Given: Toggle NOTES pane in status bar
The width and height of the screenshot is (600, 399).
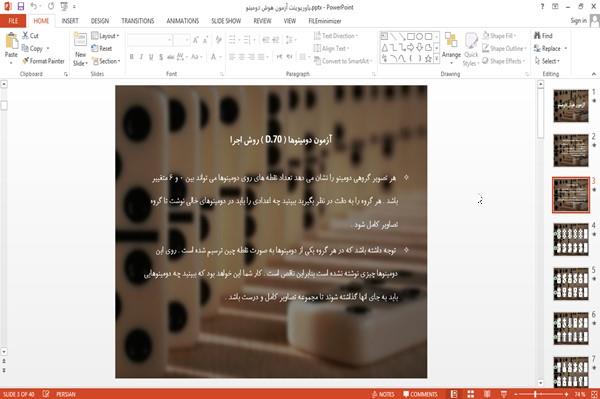Looking at the screenshot, I should [x=383, y=394].
